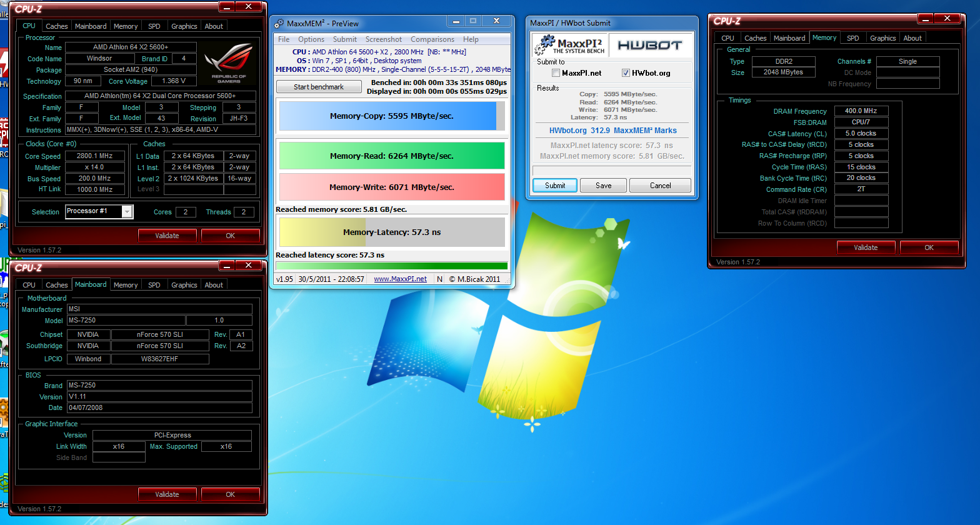Viewport: 980px width, 525px height.
Task: Click the red Memory-Write result bar
Action: coord(392,187)
